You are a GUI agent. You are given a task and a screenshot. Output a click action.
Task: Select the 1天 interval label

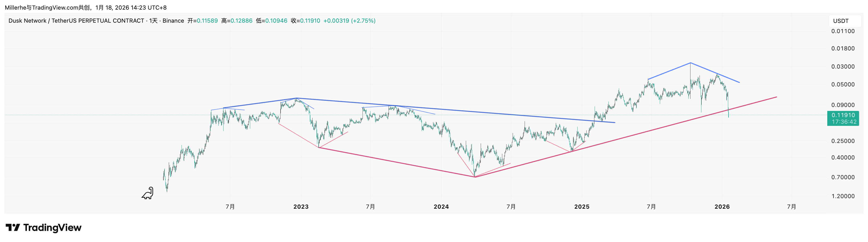pos(153,21)
